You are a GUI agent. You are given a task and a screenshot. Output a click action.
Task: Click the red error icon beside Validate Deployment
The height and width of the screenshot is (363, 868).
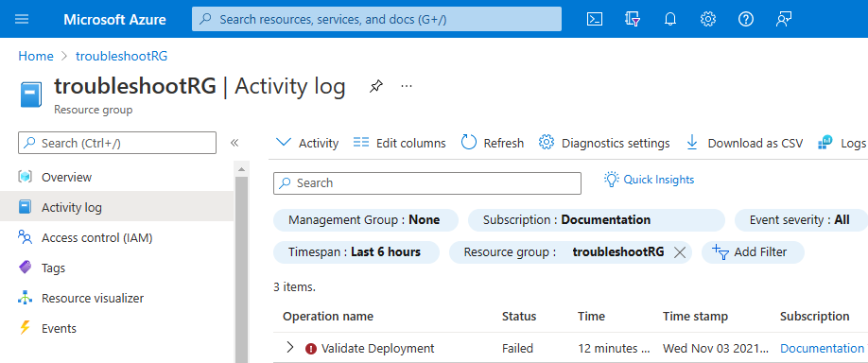pyautogui.click(x=311, y=349)
